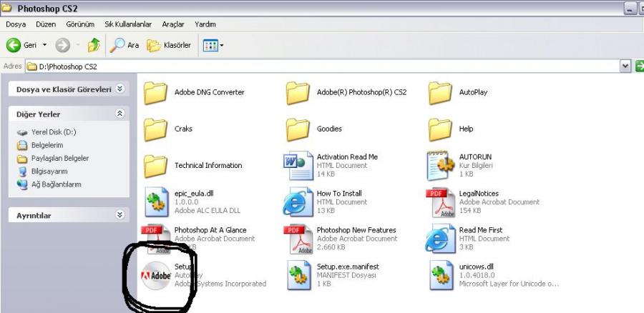Viewport: 644px width, 313px height.
Task: Select the AUTORUN setup info file
Action: pos(441,165)
